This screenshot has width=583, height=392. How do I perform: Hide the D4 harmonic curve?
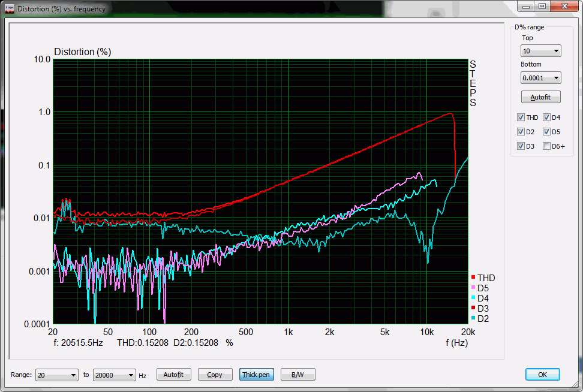point(547,117)
